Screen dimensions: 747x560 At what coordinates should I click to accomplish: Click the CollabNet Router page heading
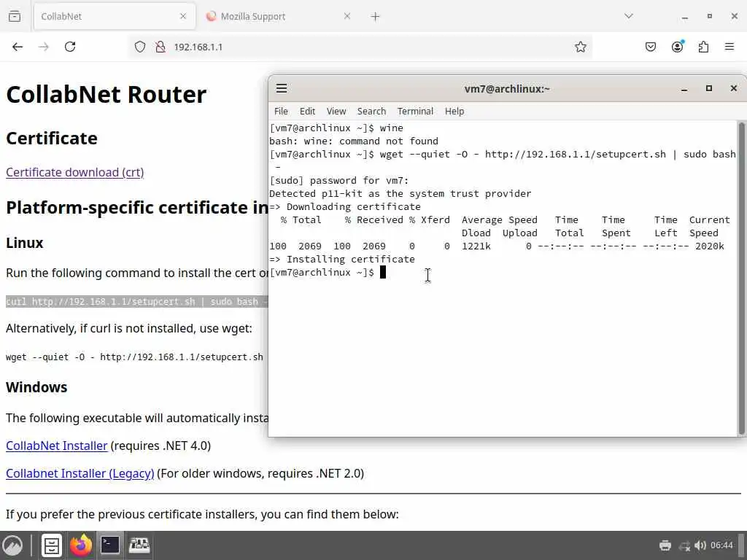coord(107,94)
